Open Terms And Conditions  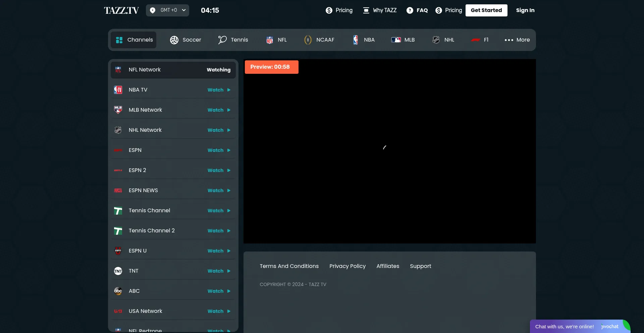(289, 266)
